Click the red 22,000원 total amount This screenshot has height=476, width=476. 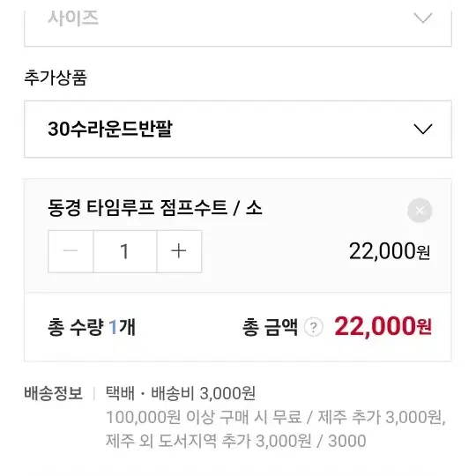coord(383,326)
